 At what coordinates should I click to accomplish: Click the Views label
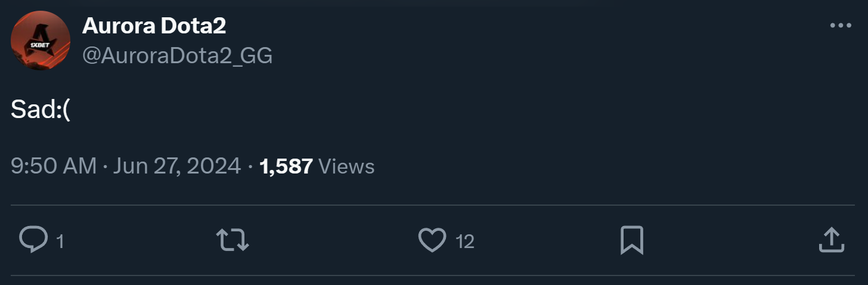pos(346,166)
